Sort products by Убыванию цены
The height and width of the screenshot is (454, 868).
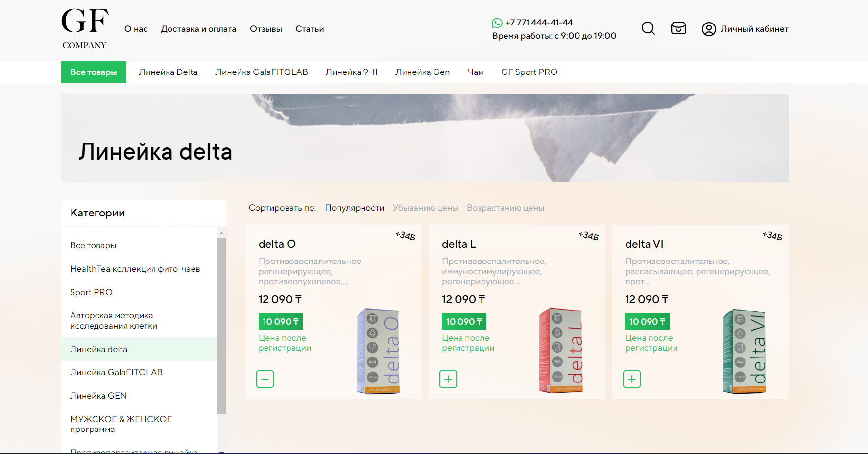click(426, 208)
